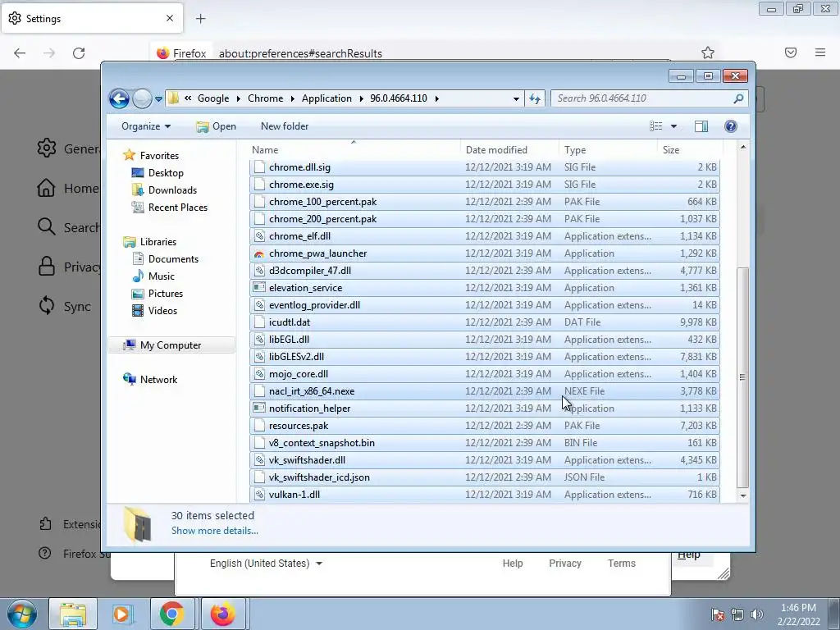Viewport: 840px width, 630px height.
Task: Select Network in the navigation pane
Action: pyautogui.click(x=158, y=379)
